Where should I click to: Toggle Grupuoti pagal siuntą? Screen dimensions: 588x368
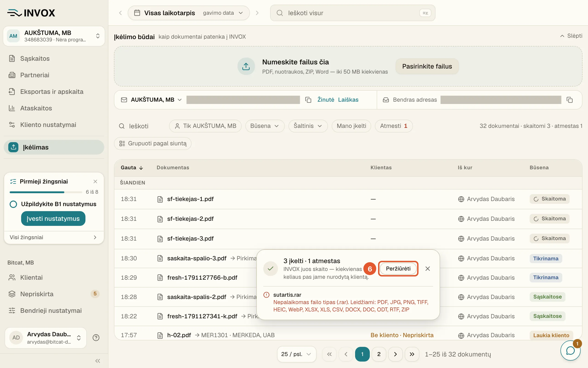tap(153, 143)
